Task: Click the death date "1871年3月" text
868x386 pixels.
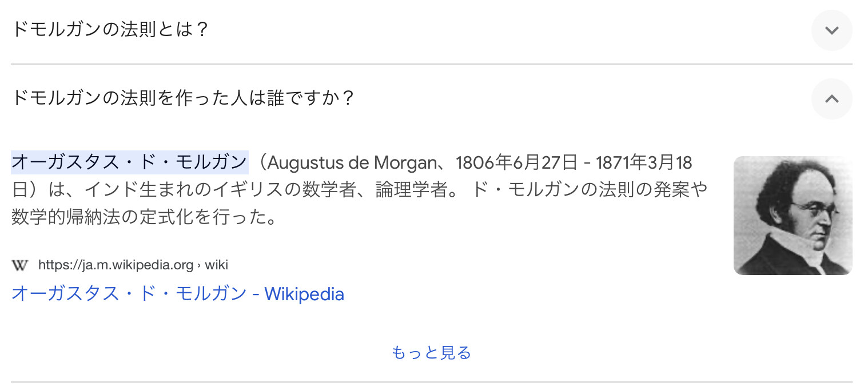Action: coord(635,163)
